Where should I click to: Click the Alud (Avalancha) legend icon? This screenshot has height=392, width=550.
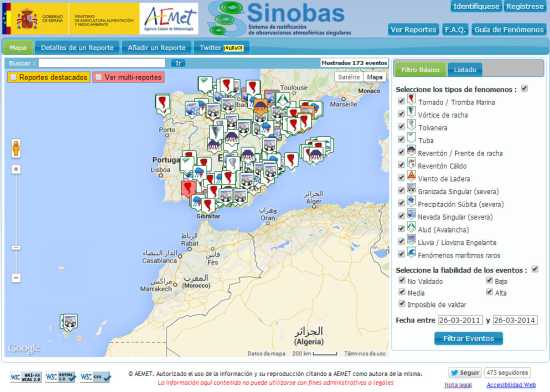point(411,227)
